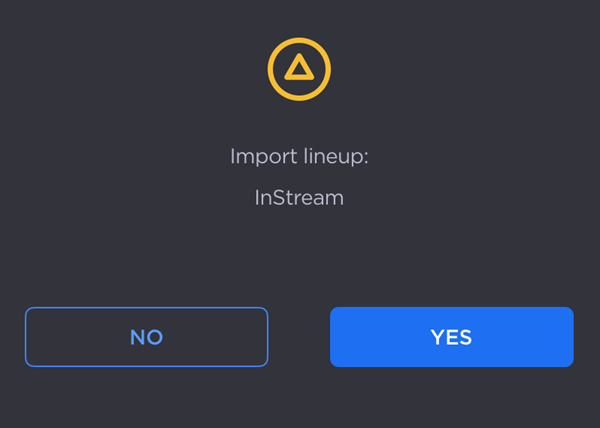Select the circled triangle alert symbol
600x428 pixels.
click(299, 68)
